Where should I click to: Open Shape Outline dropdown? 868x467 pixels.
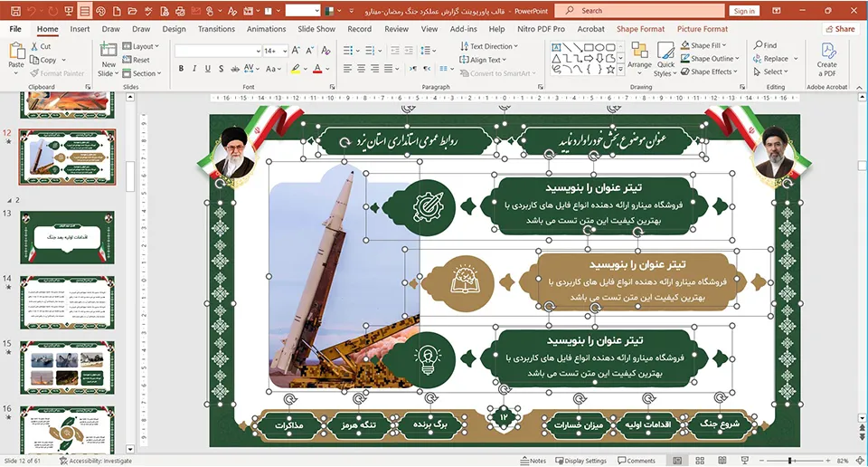coord(710,59)
